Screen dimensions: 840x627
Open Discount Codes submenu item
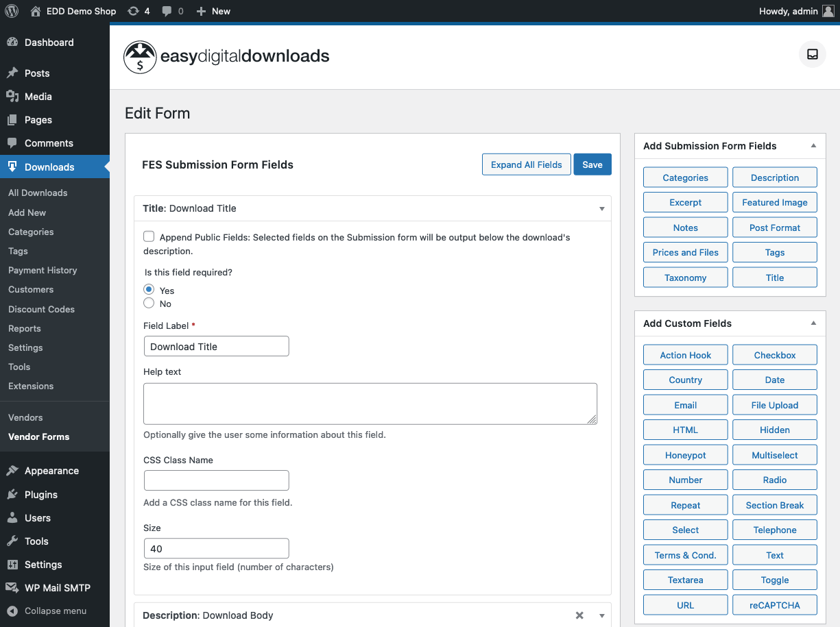41,309
